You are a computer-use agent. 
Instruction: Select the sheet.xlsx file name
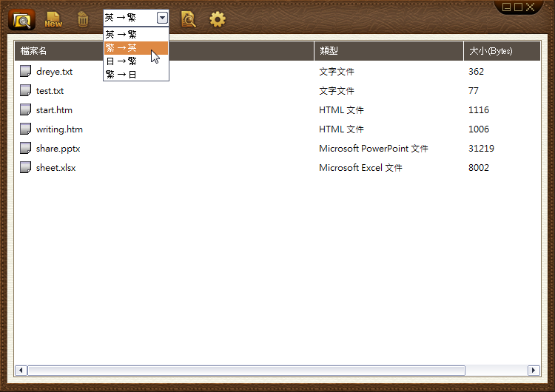pyautogui.click(x=56, y=168)
